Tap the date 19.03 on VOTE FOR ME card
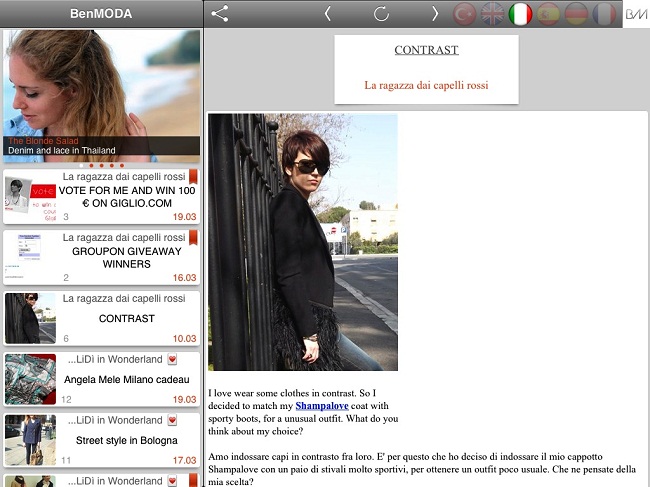 coord(184,217)
